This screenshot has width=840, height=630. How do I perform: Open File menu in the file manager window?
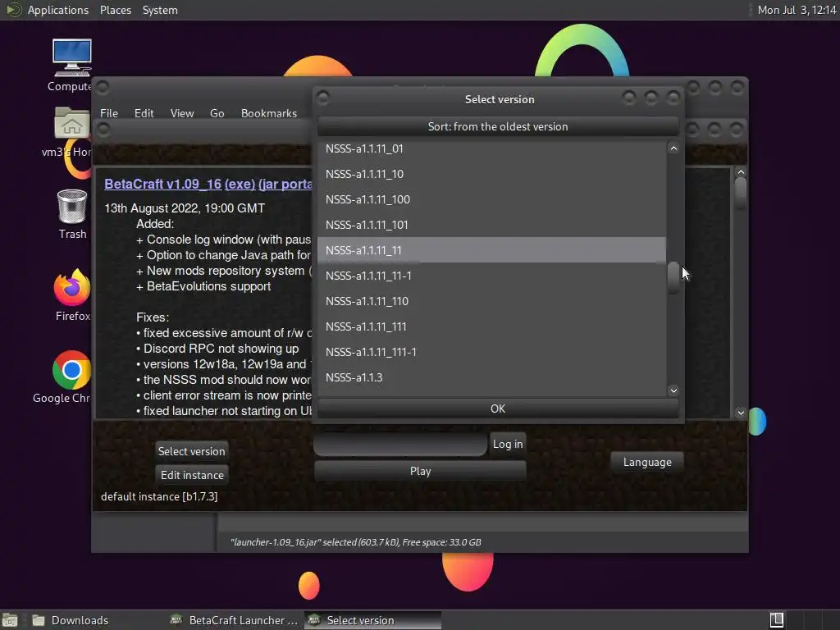109,113
